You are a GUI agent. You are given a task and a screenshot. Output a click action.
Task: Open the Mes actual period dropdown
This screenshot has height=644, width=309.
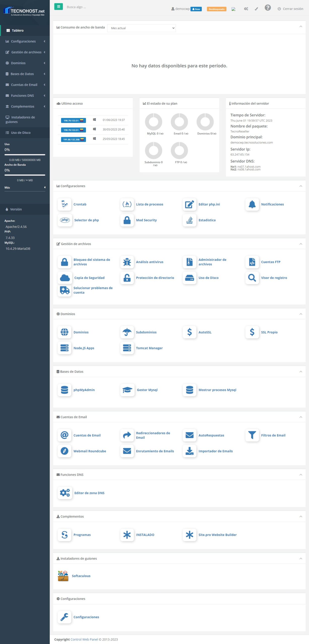point(141,28)
